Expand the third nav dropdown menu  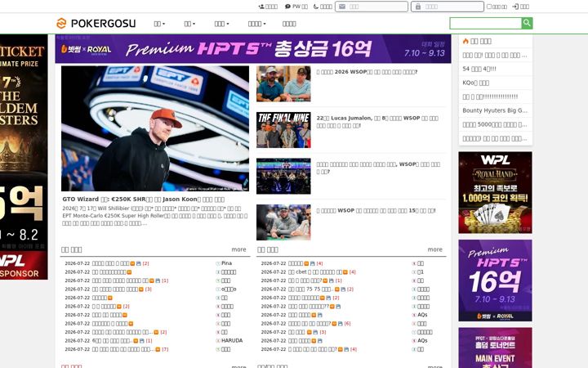click(221, 24)
